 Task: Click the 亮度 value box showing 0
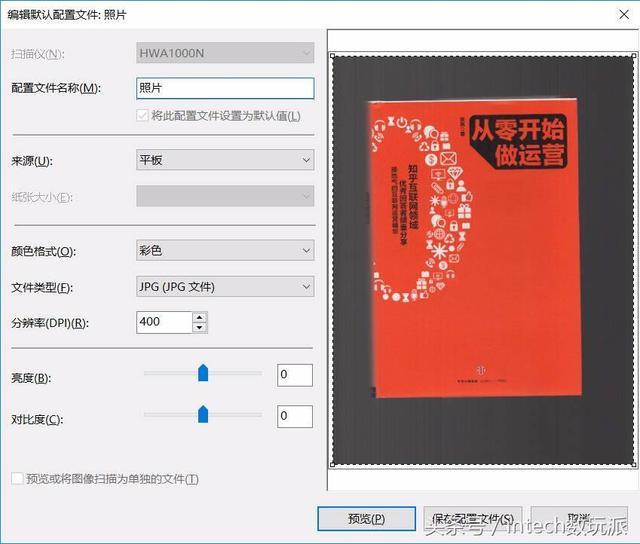point(295,375)
